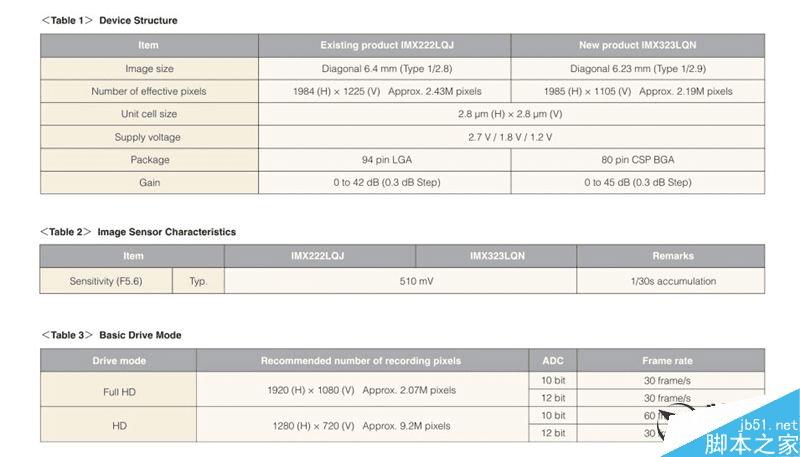Click the 510 mV sensitivity value
The height and width of the screenshot is (457, 800).
click(x=415, y=281)
